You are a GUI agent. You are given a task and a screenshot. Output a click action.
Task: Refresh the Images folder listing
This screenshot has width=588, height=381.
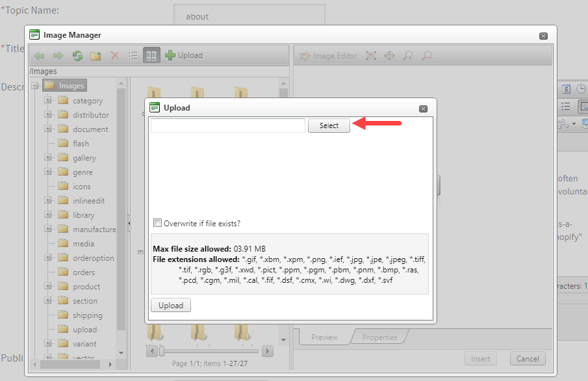point(77,55)
